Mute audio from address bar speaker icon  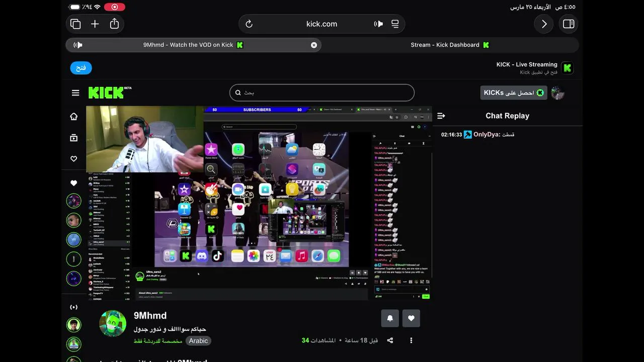(378, 24)
